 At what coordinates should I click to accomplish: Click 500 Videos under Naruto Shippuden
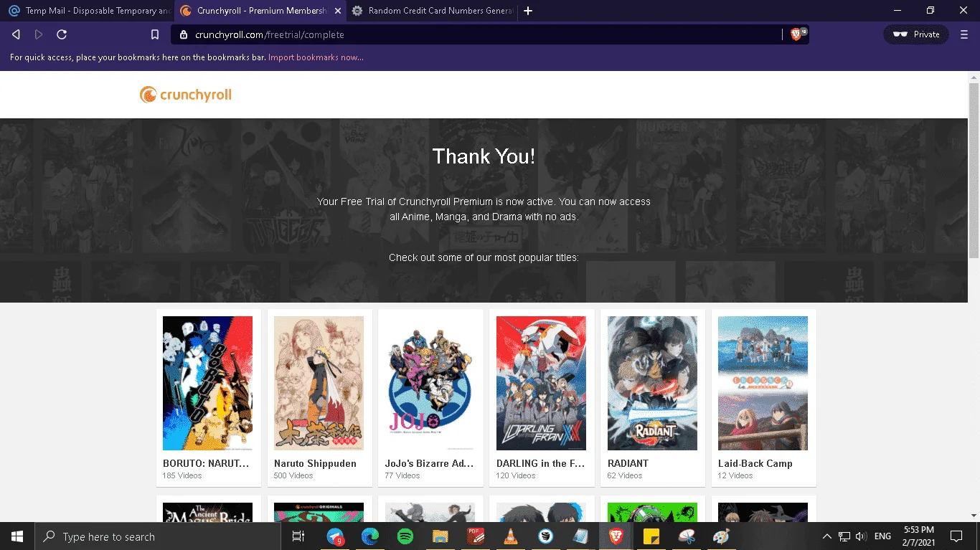click(x=293, y=475)
